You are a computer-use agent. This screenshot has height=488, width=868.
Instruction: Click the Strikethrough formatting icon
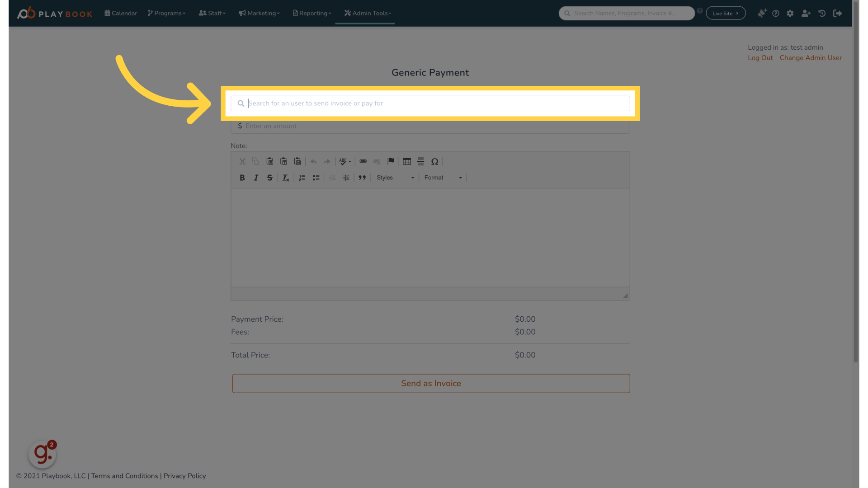(270, 178)
